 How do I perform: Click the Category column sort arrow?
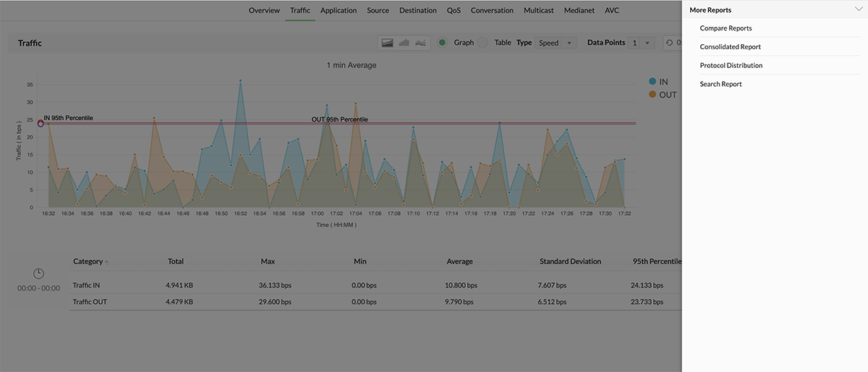click(108, 262)
